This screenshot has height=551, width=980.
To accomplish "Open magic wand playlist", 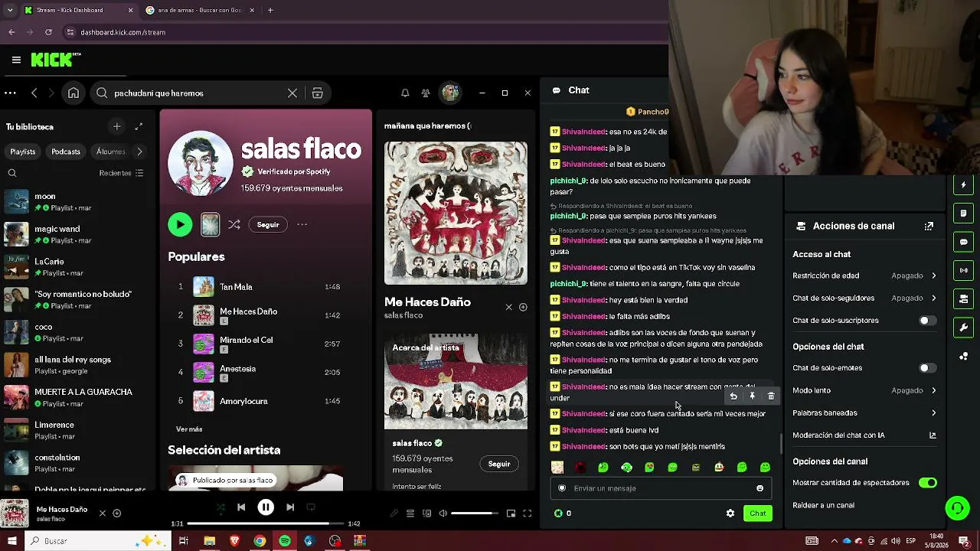I will [77, 234].
